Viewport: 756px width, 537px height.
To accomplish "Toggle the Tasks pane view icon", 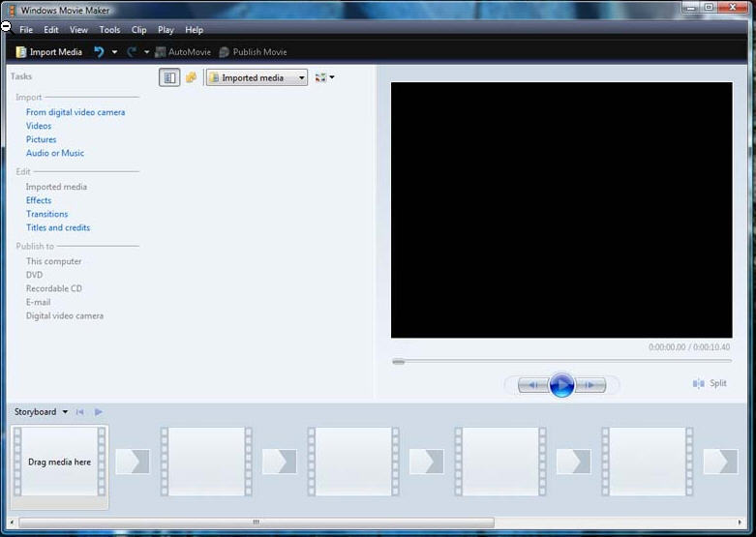I will [169, 77].
